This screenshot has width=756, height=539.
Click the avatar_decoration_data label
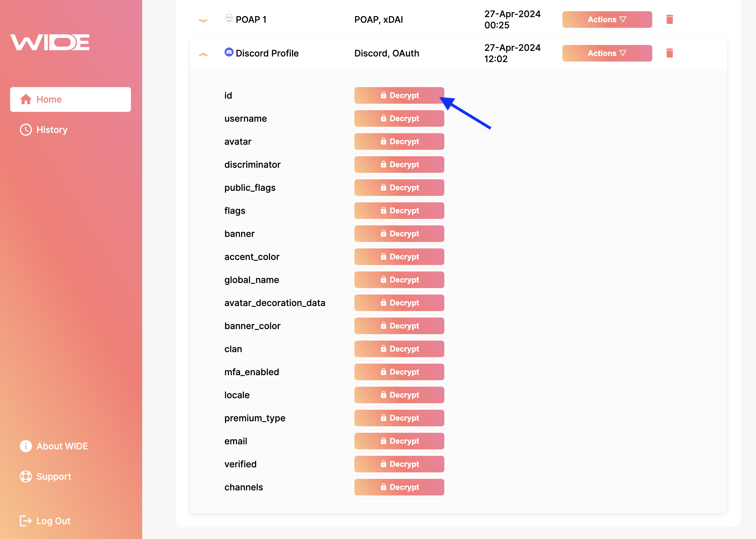pos(275,303)
